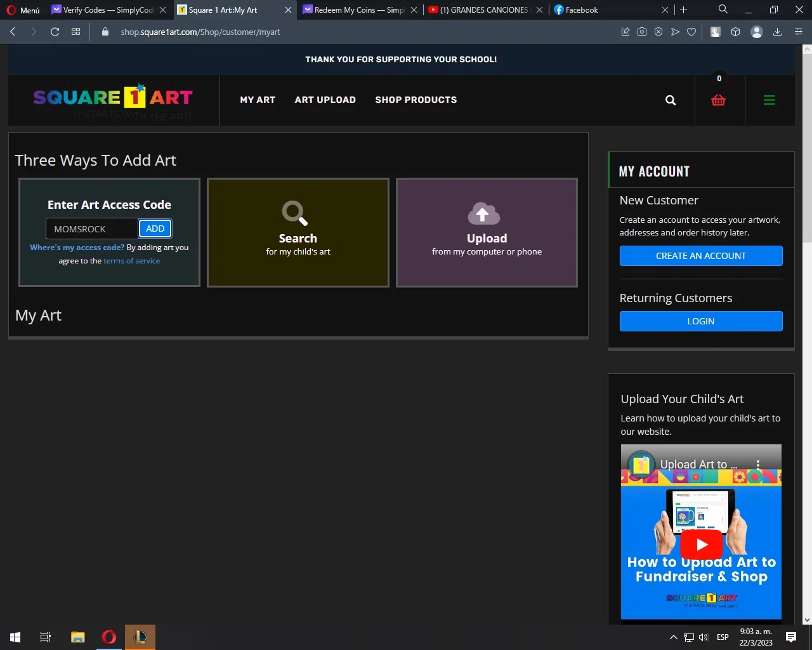This screenshot has height=650, width=812.
Task: Focus the Art Access Code field
Action: (92, 229)
